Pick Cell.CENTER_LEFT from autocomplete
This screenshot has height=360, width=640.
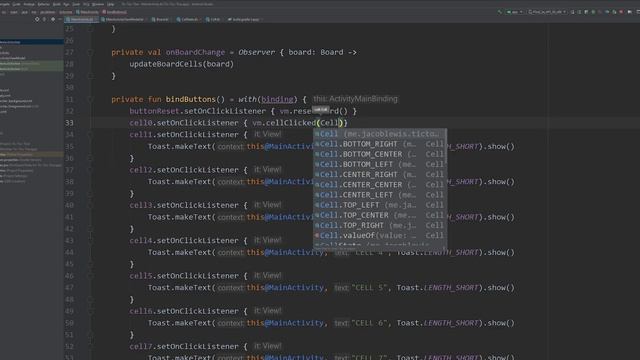pyautogui.click(x=380, y=195)
